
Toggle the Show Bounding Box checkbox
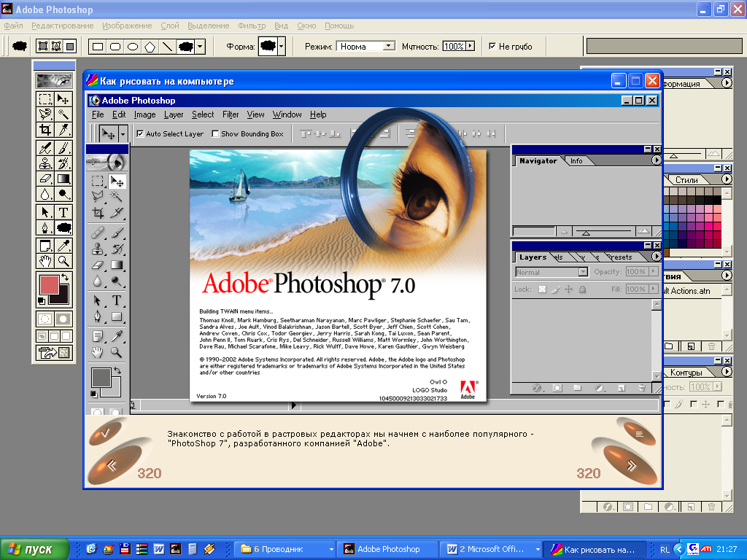215,134
